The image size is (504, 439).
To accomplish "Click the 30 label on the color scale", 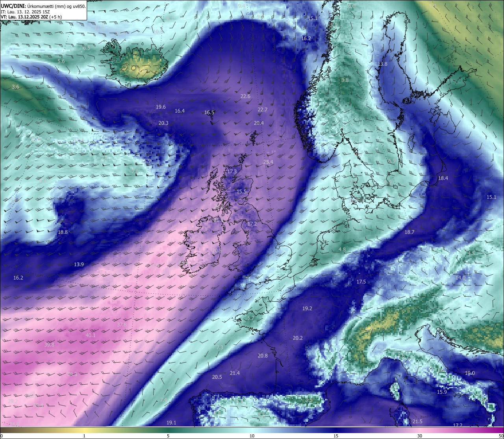I will click(420, 435).
